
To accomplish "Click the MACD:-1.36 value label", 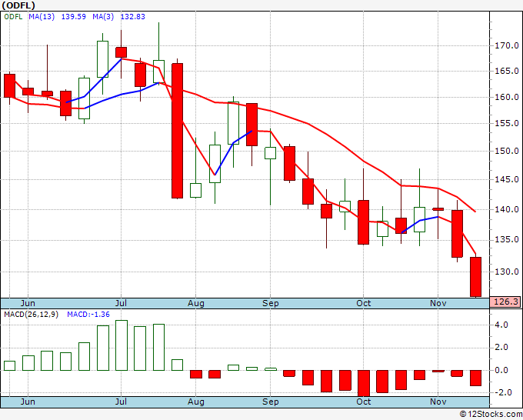I will pos(88,315).
